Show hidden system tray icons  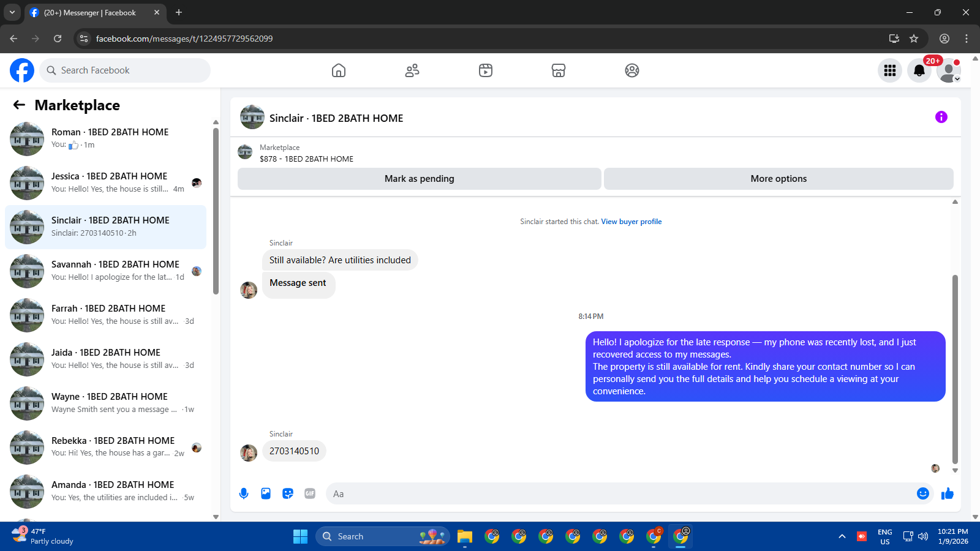(x=842, y=536)
